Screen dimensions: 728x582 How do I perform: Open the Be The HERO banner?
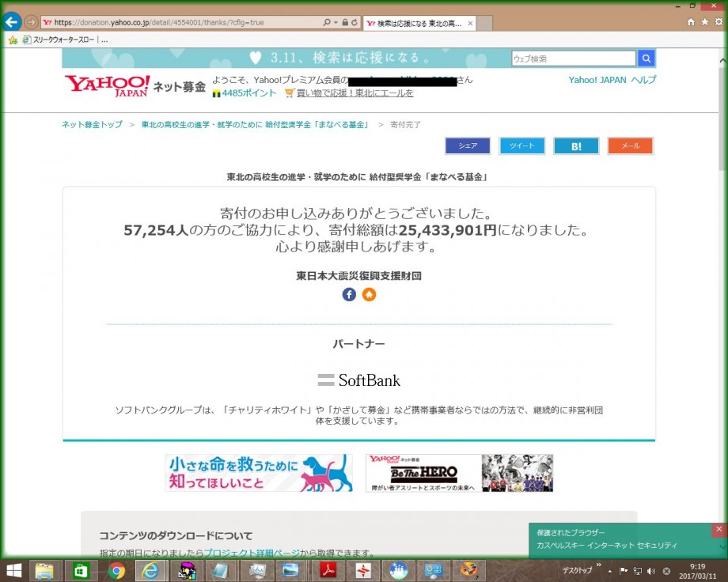[x=459, y=473]
